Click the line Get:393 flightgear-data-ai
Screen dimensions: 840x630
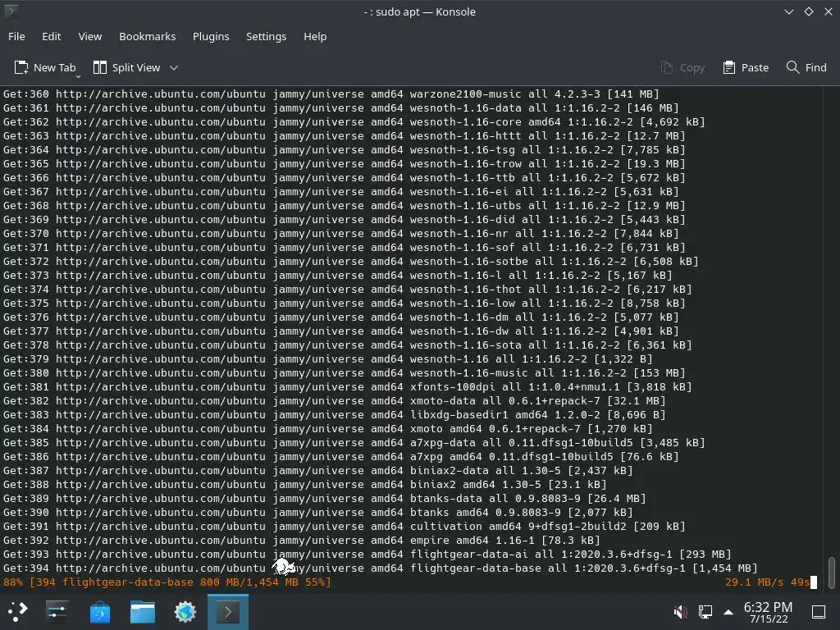367,554
